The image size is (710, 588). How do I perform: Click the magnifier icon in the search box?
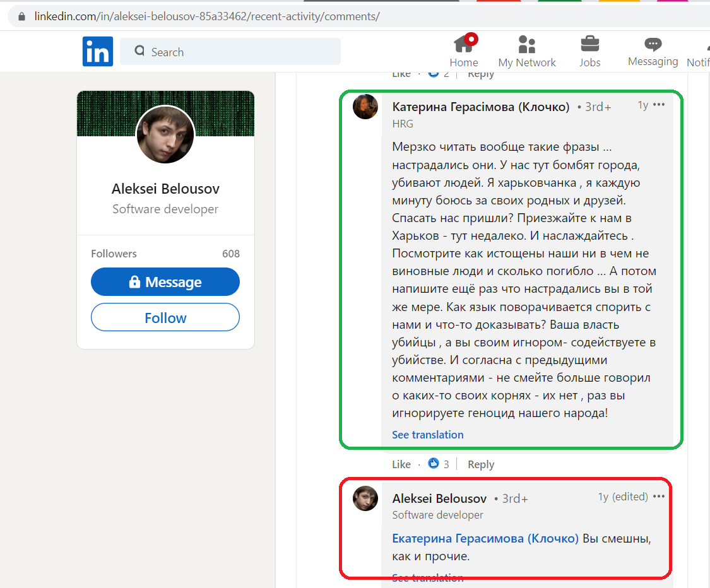(139, 50)
